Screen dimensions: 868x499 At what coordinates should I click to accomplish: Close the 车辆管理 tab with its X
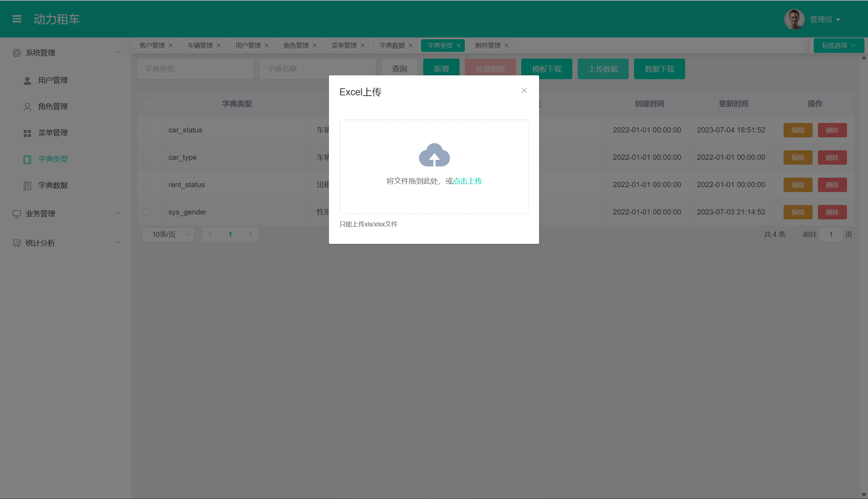(219, 46)
